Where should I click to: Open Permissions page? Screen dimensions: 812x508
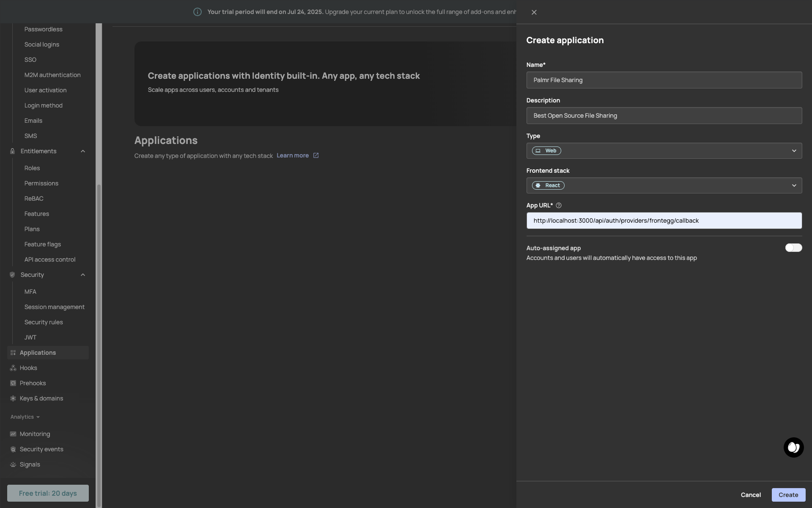point(41,183)
